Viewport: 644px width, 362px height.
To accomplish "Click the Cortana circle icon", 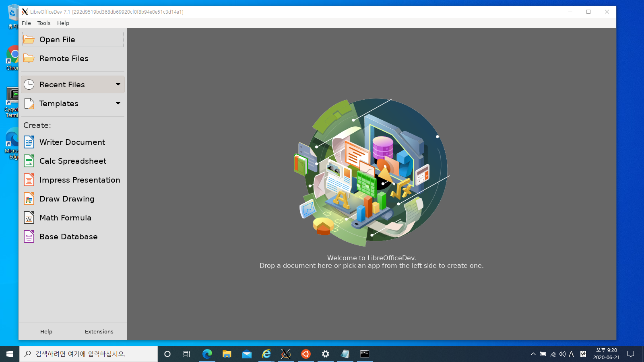I will click(167, 354).
